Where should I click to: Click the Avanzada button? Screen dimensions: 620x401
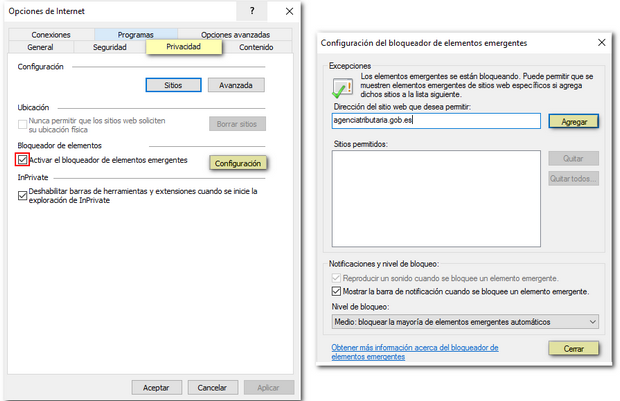click(236, 86)
